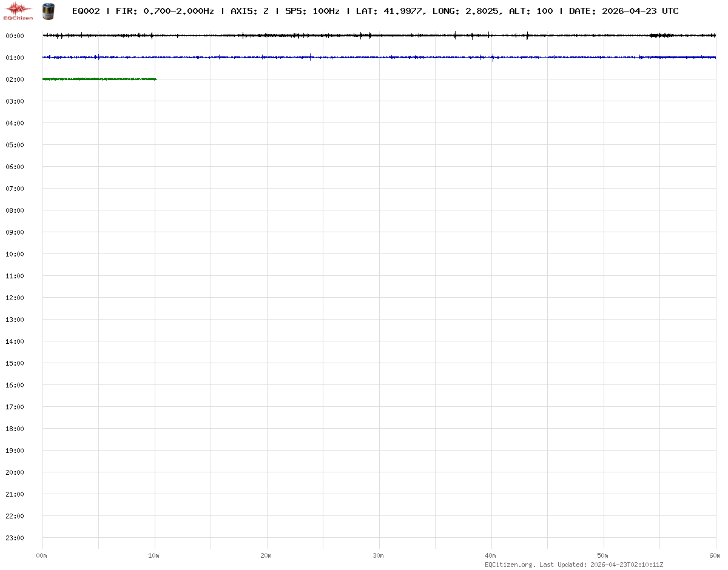Image resolution: width=728 pixels, height=570 pixels.
Task: Select the 12:00 hour row label
Action: pos(15,298)
